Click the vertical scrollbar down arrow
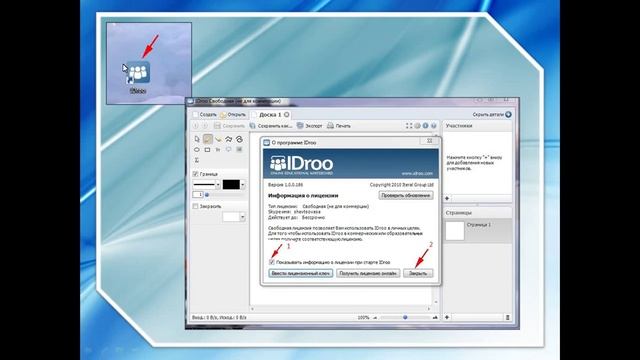Image resolution: width=640 pixels, height=360 pixels. click(x=436, y=302)
